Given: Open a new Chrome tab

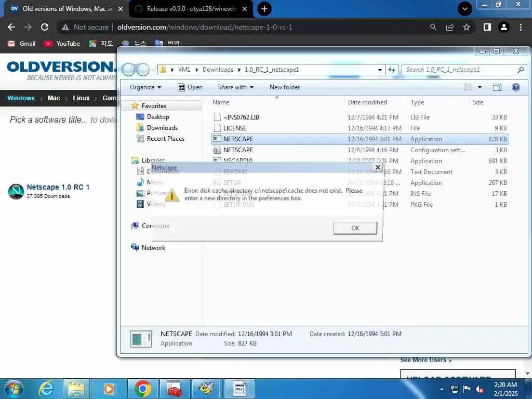Looking at the screenshot, I should point(264,9).
